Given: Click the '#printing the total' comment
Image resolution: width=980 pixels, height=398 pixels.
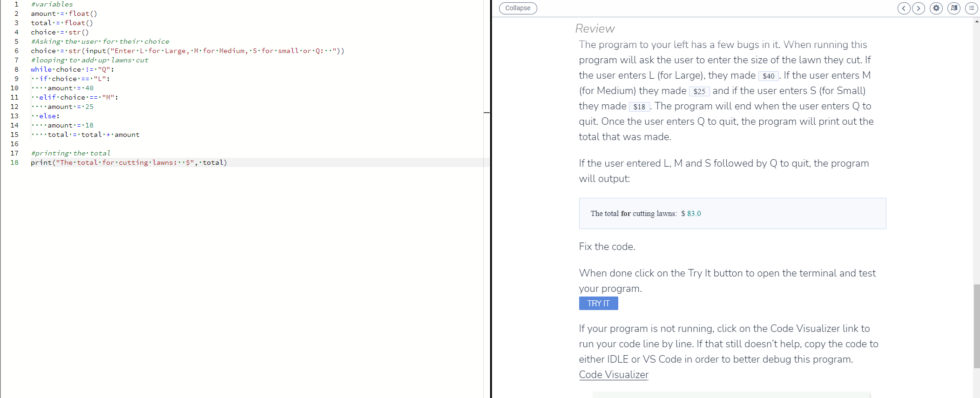Looking at the screenshot, I should (x=70, y=153).
